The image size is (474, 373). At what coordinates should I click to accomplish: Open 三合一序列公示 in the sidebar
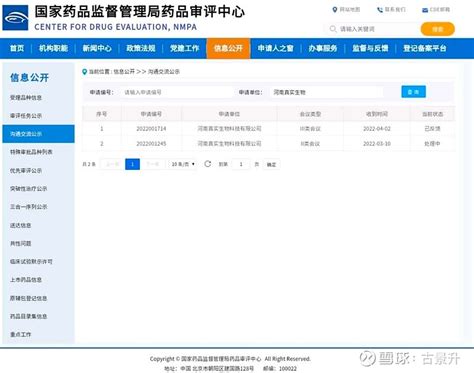(28, 207)
